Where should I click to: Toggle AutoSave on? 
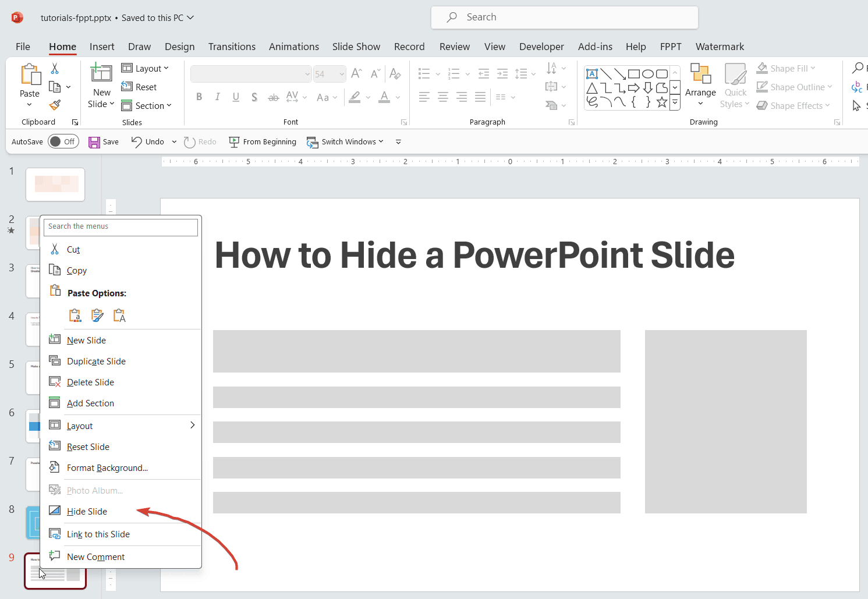63,141
